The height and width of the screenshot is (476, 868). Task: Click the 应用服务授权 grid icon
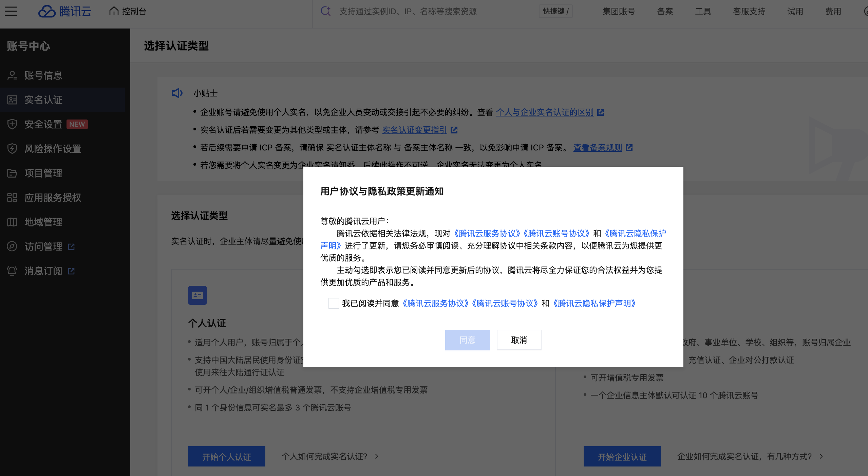coord(12,198)
